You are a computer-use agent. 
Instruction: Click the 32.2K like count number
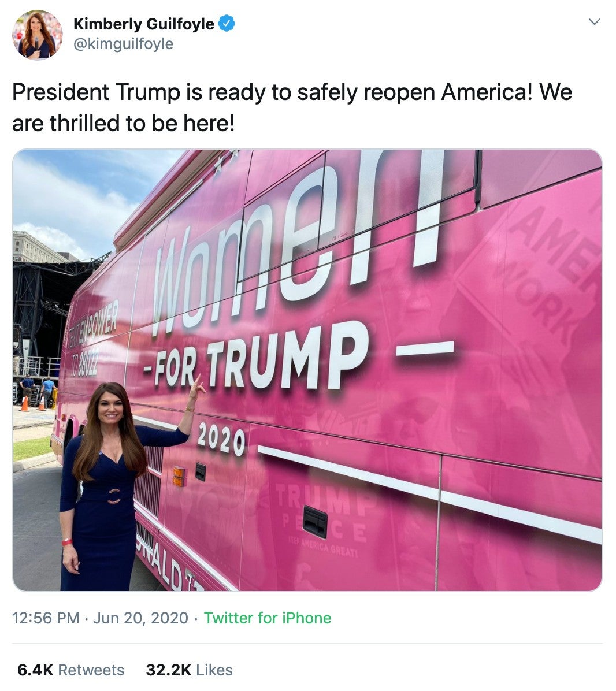coord(168,670)
